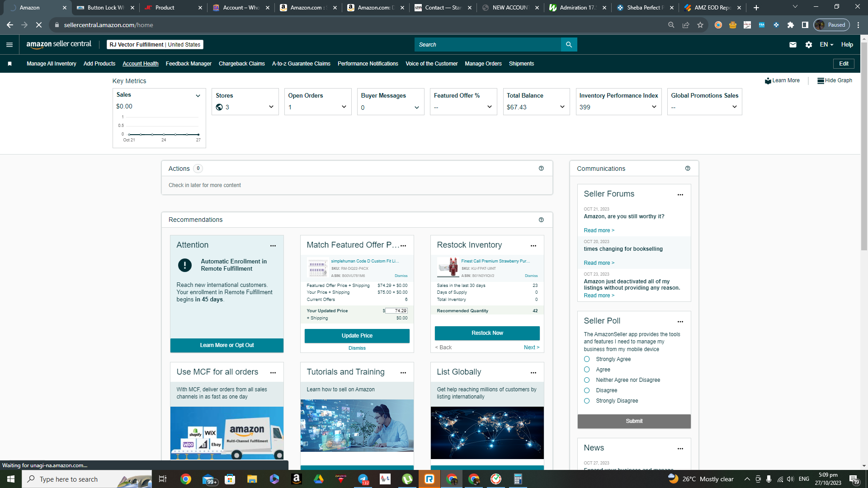This screenshot has height=488, width=868.
Task: Open Feedback Manager menu item
Action: point(189,64)
